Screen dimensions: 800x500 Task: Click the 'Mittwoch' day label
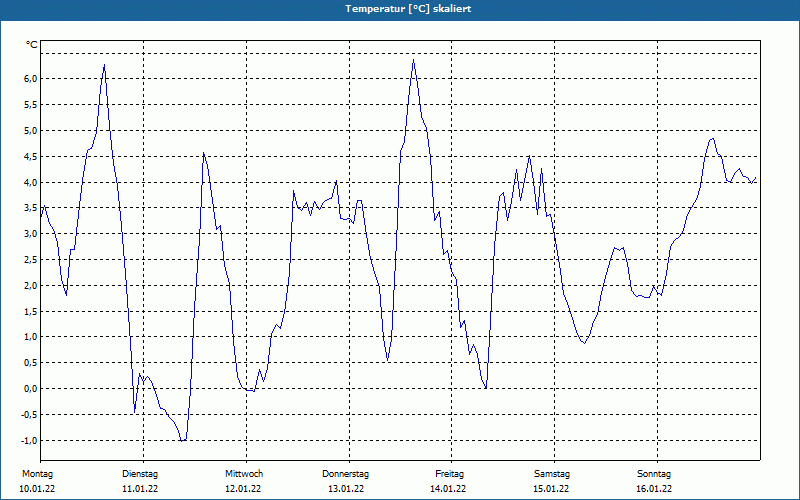tap(244, 474)
